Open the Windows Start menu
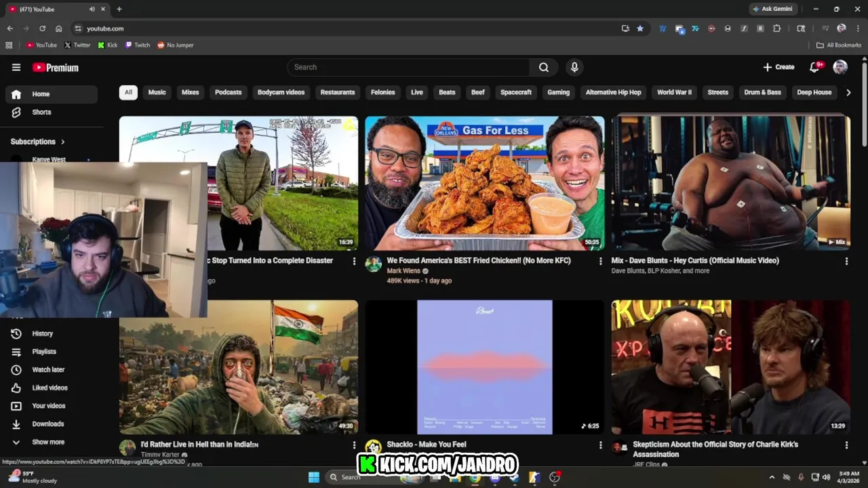Viewport: 868px width, 488px height. tap(314, 477)
